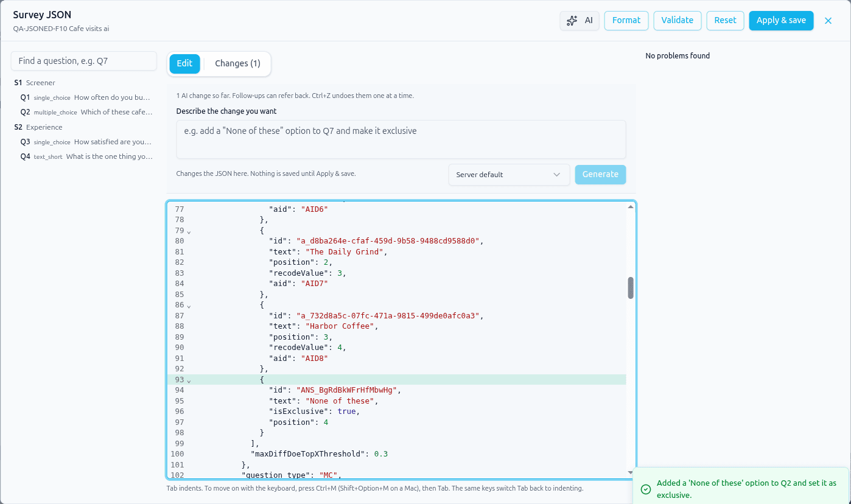The image size is (851, 504).
Task: Click the "Harbor Coffee" text value
Action: click(340, 326)
